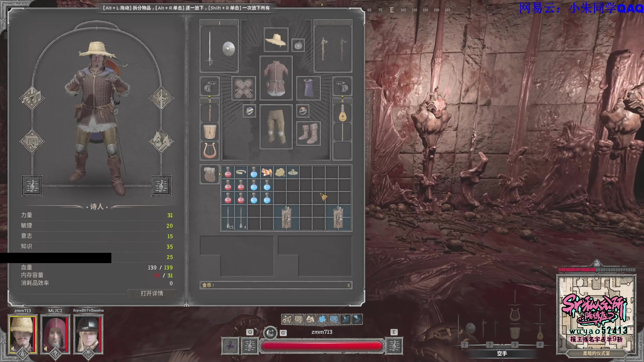Screen dimensions: 644x362
Task: Select MLJC2 party member portrait
Action: (55, 334)
